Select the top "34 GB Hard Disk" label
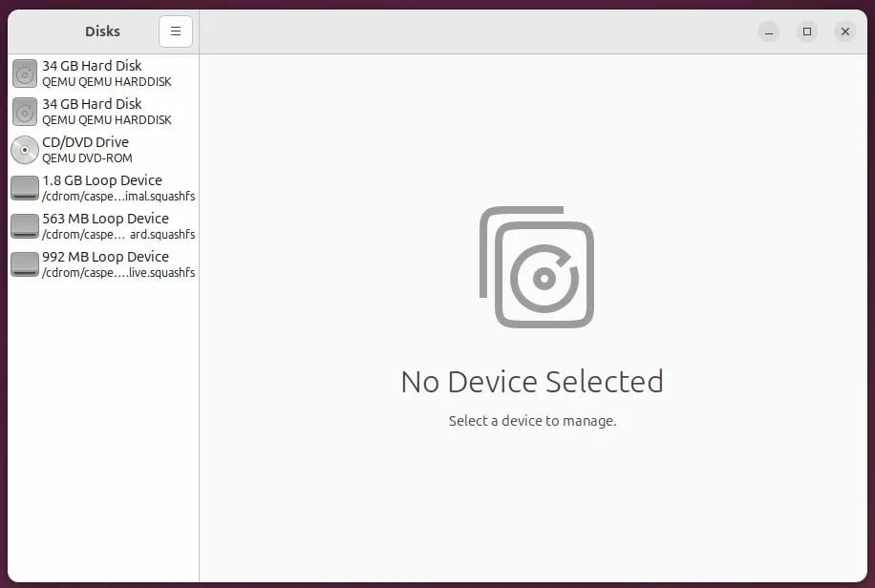Image resolution: width=875 pixels, height=588 pixels. coord(92,66)
